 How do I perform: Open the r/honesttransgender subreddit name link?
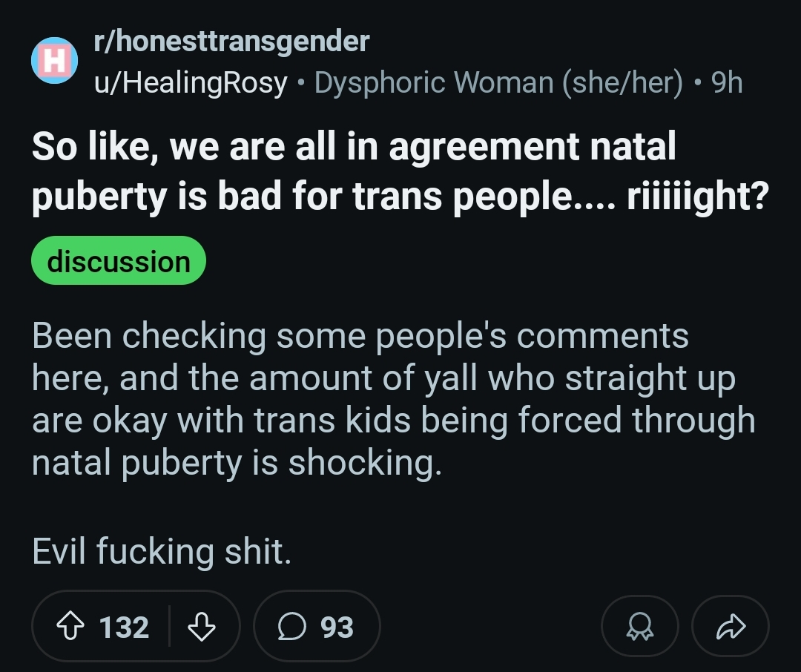tap(231, 42)
